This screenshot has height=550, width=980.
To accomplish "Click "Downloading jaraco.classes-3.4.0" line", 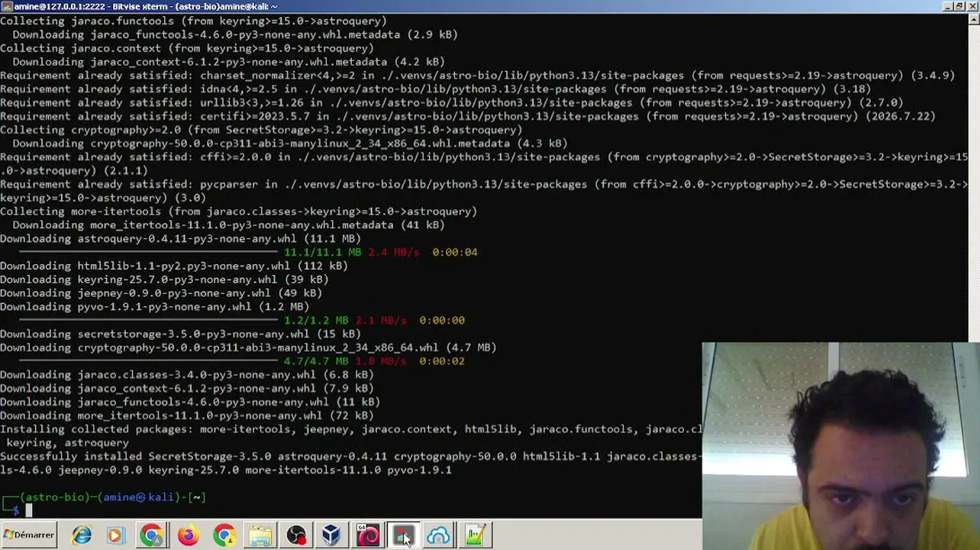I will point(187,375).
